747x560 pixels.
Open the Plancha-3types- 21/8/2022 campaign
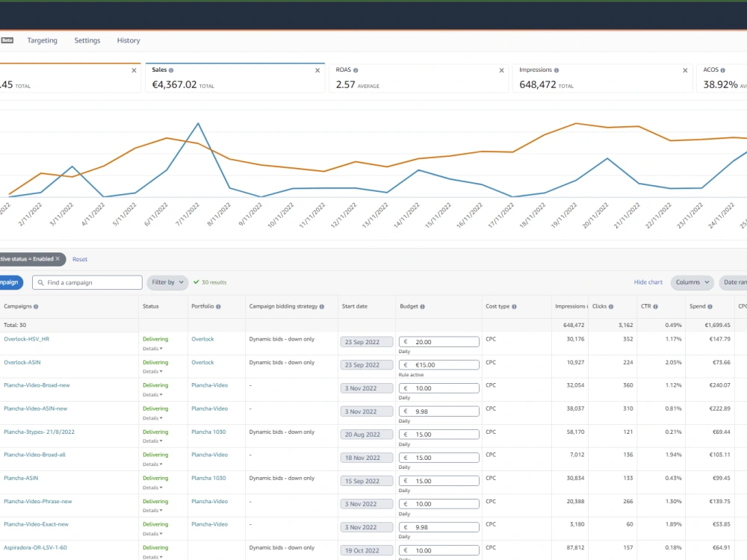click(x=39, y=432)
